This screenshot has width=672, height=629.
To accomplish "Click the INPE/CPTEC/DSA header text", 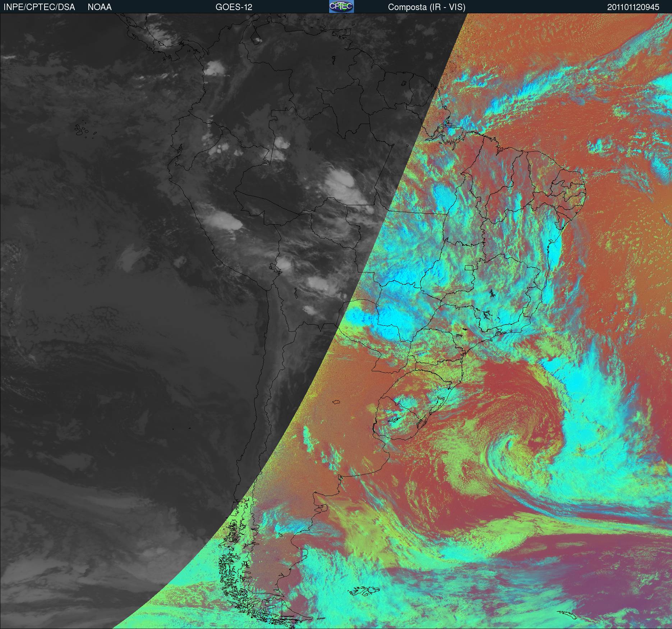I will tap(39, 7).
